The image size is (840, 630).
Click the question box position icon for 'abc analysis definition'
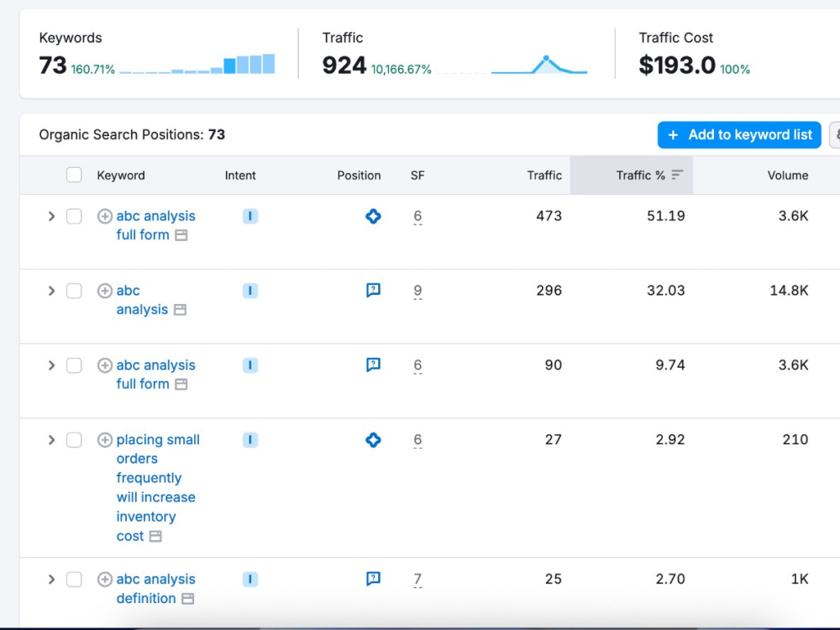point(374,579)
